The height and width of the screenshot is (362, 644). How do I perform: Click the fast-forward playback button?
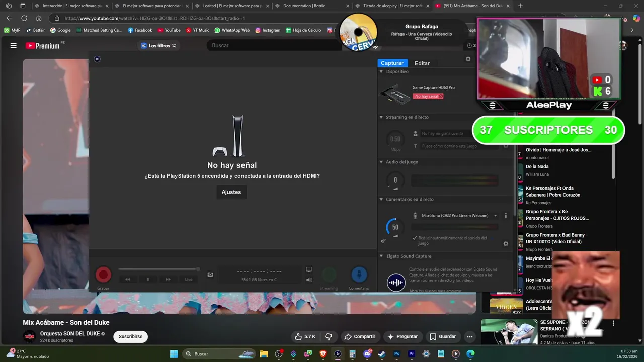click(x=168, y=279)
